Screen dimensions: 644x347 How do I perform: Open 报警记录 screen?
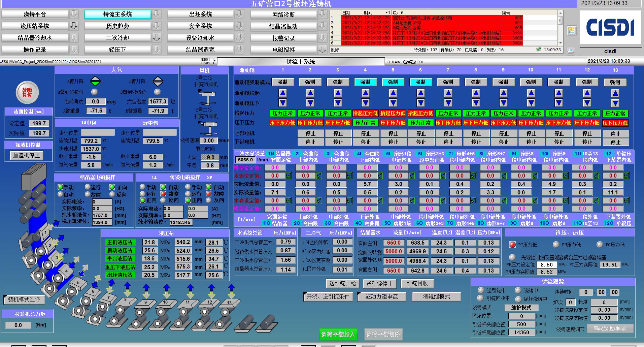283,38
